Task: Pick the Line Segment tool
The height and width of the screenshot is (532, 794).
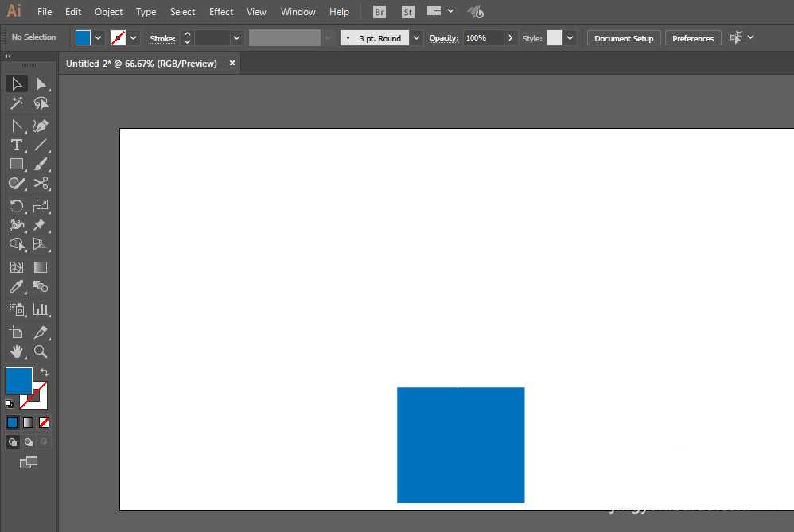Action: pos(41,146)
